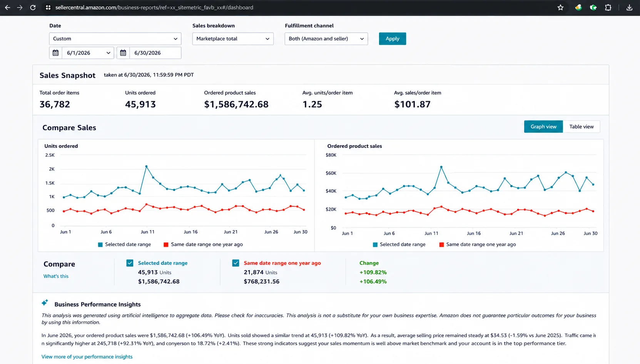The image size is (640, 364).
Task: Click the $768,231.56 sales value from one year ago
Action: (x=262, y=282)
